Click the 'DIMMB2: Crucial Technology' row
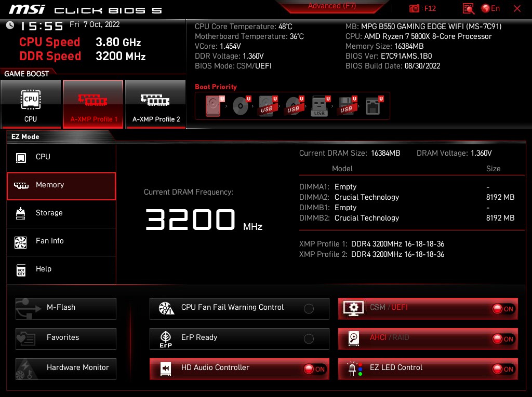 [407, 217]
